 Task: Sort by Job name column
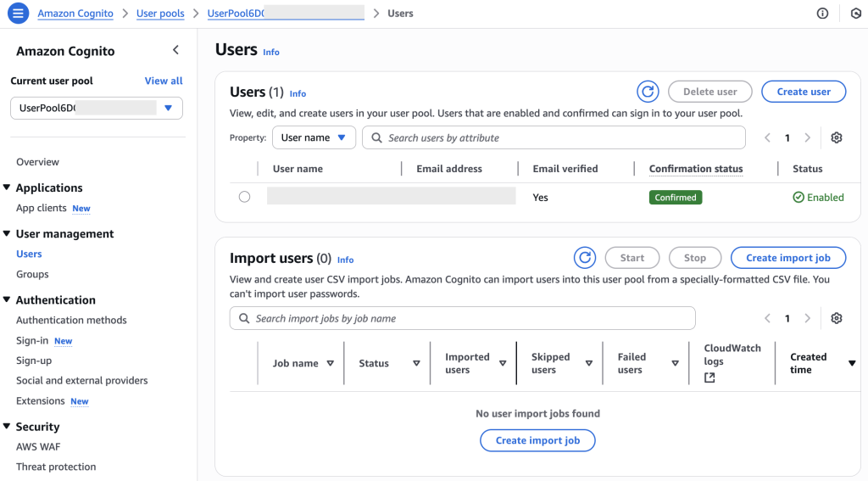point(331,364)
